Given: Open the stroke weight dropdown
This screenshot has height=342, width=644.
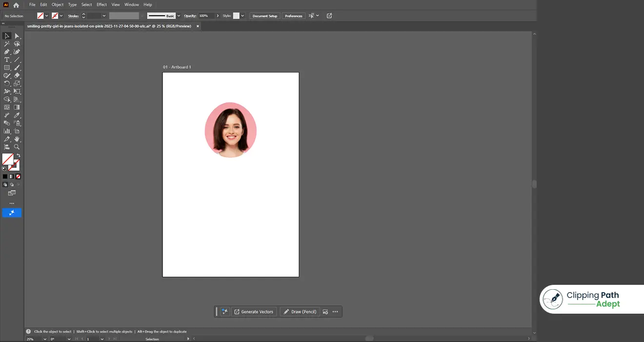Looking at the screenshot, I should [105, 16].
